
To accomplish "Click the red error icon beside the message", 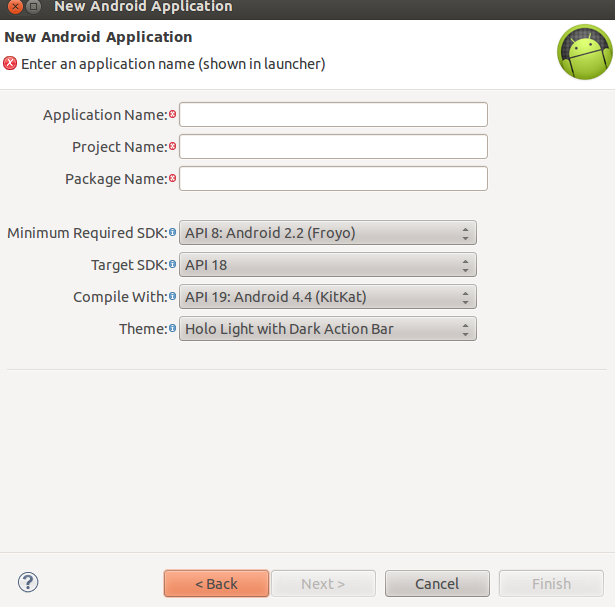I will click(x=10, y=63).
